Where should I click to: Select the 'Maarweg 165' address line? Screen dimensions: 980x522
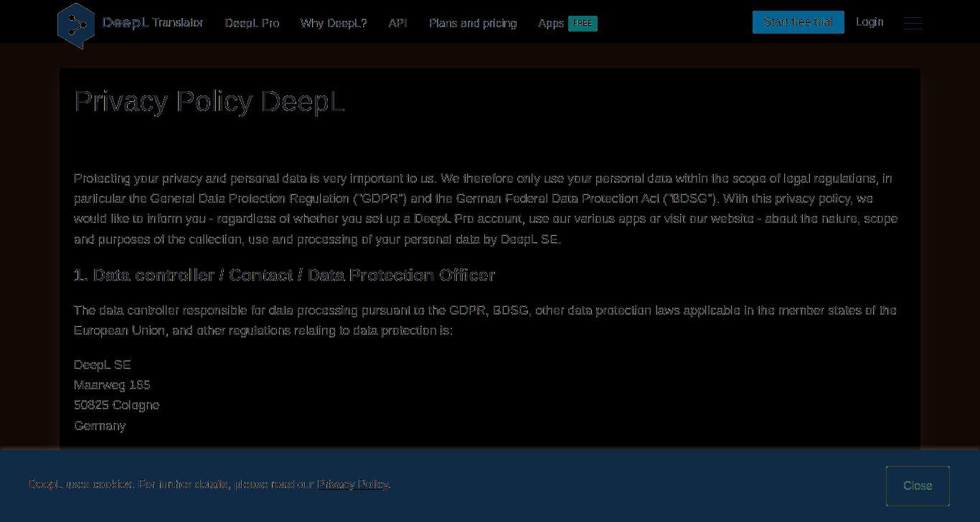tap(112, 385)
